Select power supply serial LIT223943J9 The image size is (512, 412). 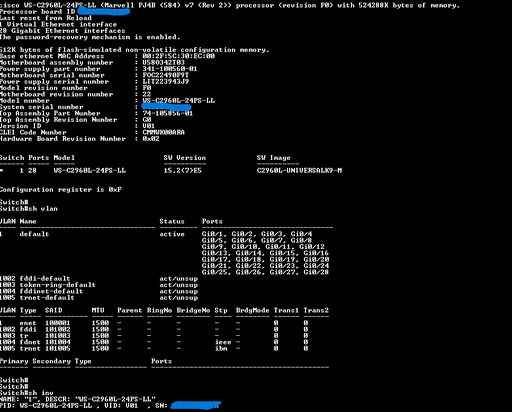166,81
